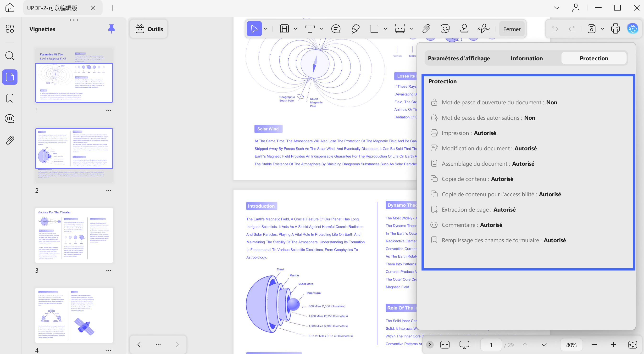Expand the text tool dropdown arrow
The image size is (644, 354).
coord(321,29)
